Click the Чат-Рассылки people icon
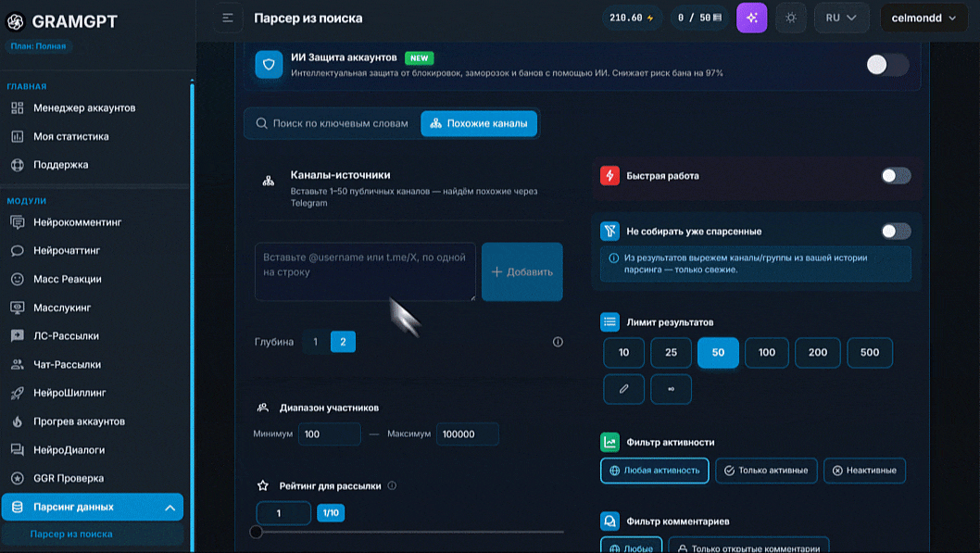The width and height of the screenshot is (980, 553). pyautogui.click(x=18, y=364)
